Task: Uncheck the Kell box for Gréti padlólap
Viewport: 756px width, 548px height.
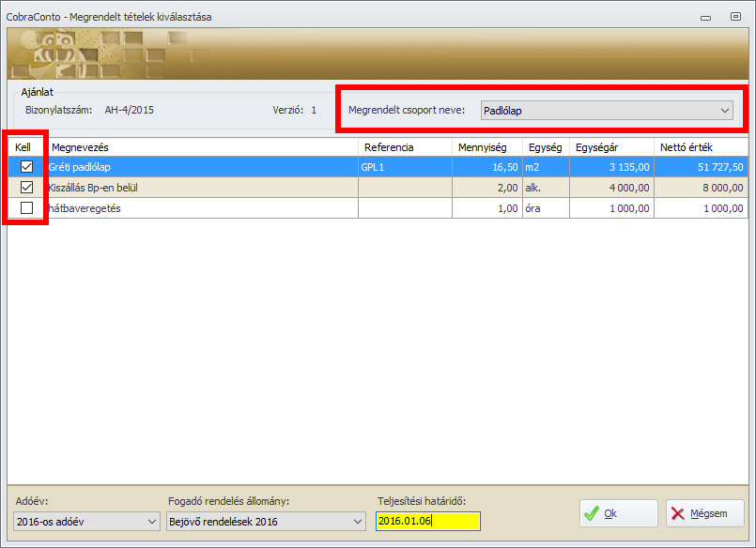Action: click(x=26, y=167)
